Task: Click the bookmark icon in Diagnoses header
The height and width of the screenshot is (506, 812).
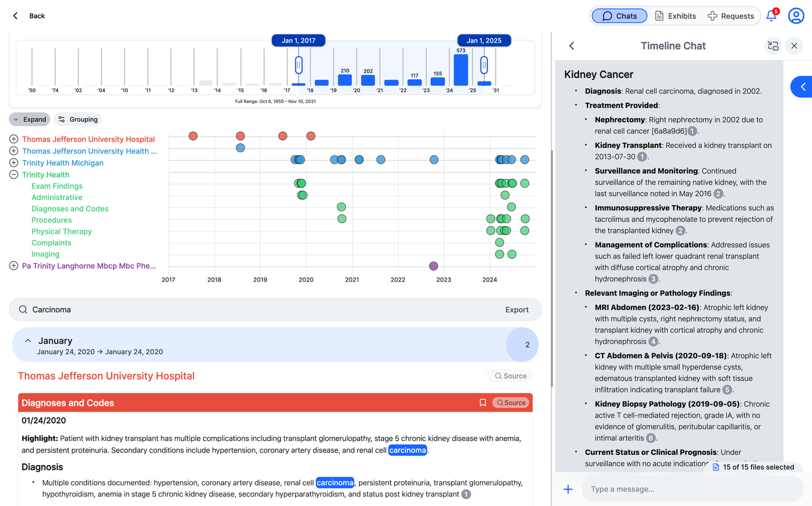Action: pos(482,403)
